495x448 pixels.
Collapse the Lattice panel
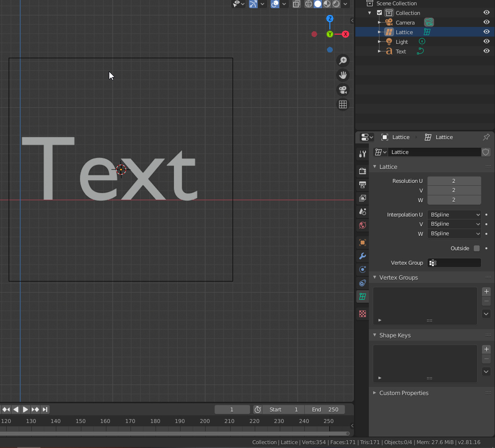tap(375, 166)
